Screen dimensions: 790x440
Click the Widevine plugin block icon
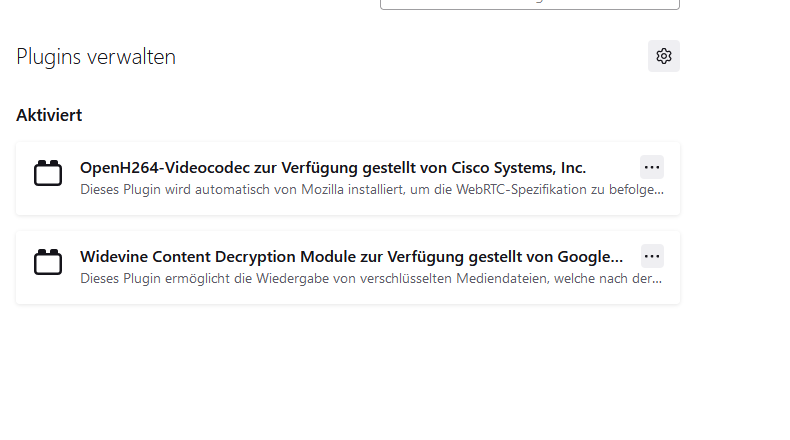48,263
